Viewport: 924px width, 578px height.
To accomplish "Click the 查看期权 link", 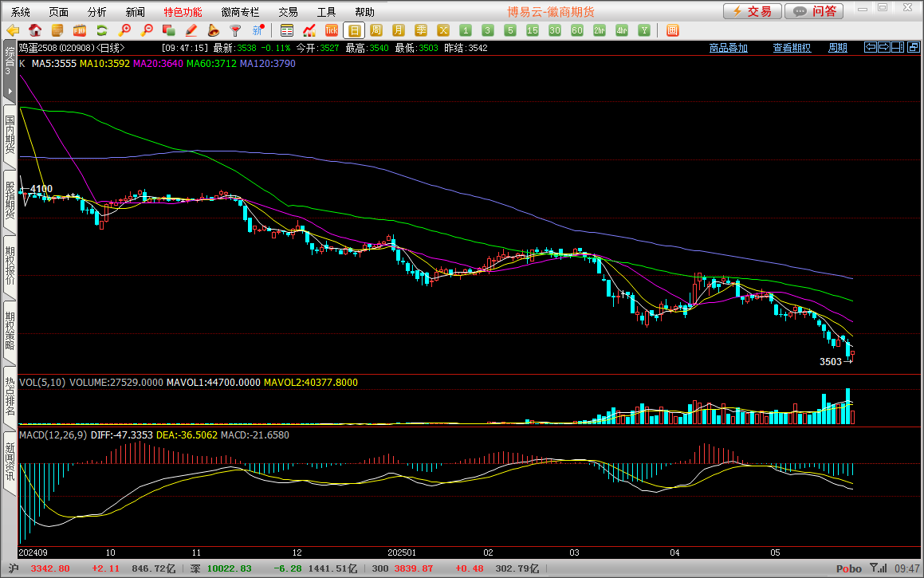I will 792,48.
